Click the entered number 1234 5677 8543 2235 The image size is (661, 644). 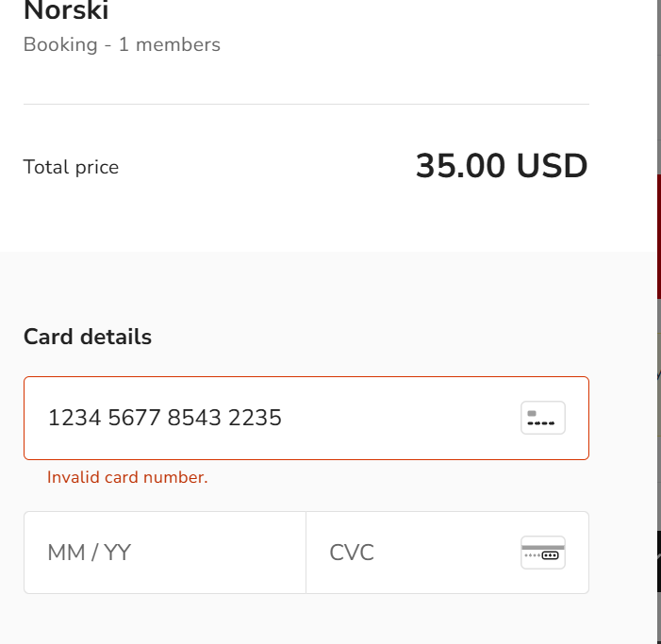point(165,418)
